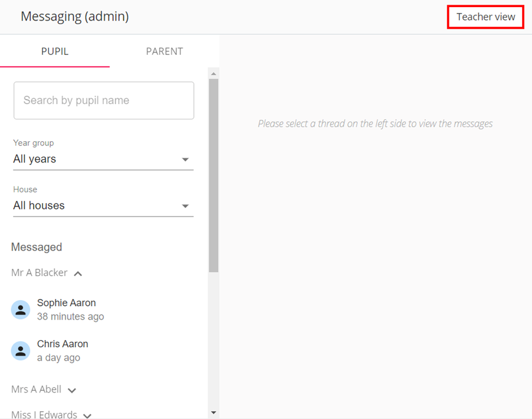Select the PUPIL tab

pos(55,51)
